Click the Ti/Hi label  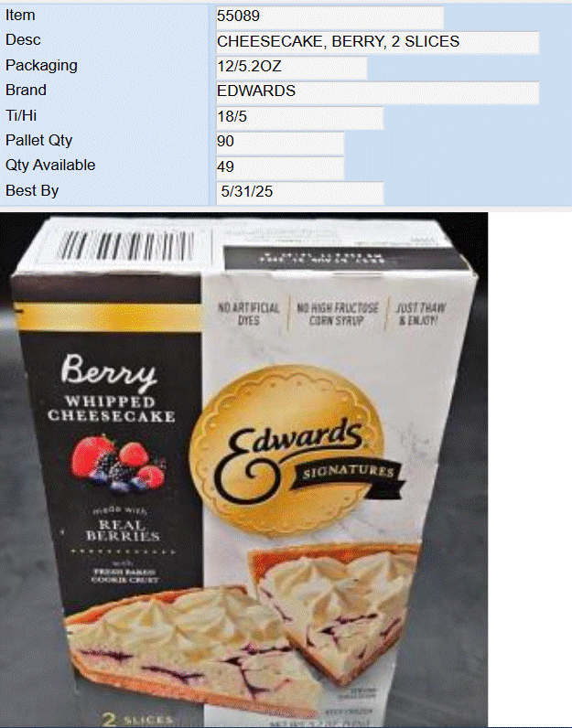tap(21, 115)
